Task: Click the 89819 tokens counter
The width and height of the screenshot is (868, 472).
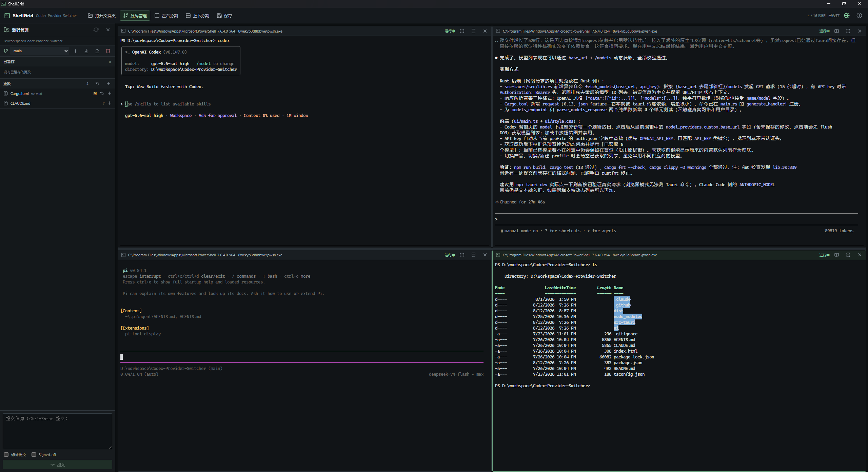Action: 839,231
